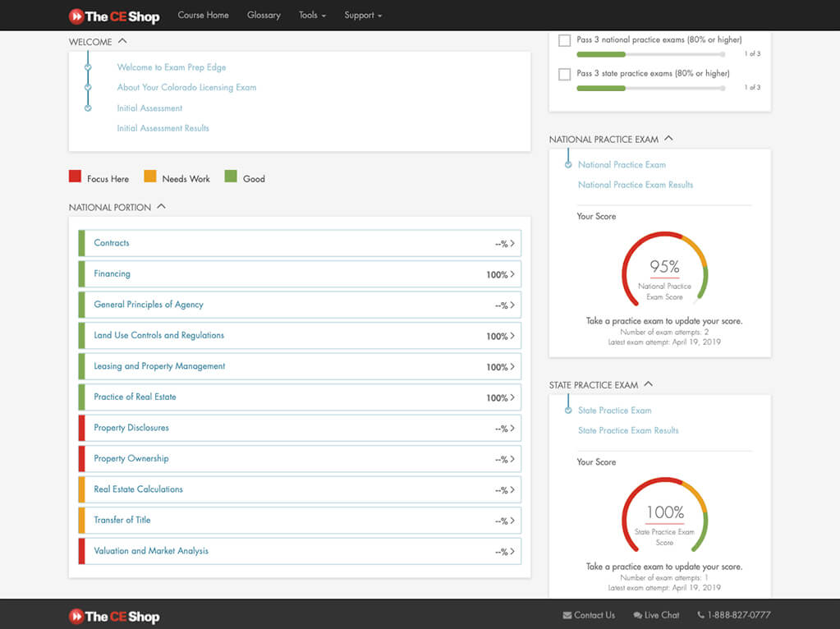The width and height of the screenshot is (840, 629).
Task: Collapse the National Practice Exam section
Action: [x=668, y=139]
